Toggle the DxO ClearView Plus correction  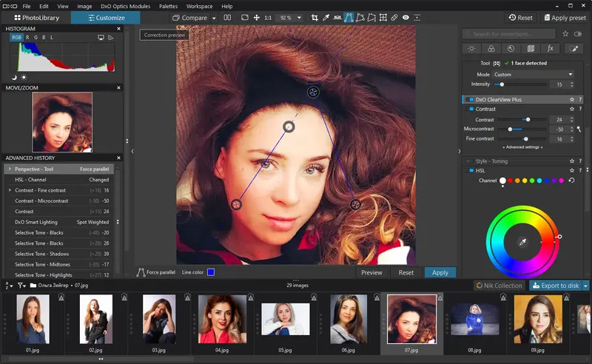pos(470,99)
